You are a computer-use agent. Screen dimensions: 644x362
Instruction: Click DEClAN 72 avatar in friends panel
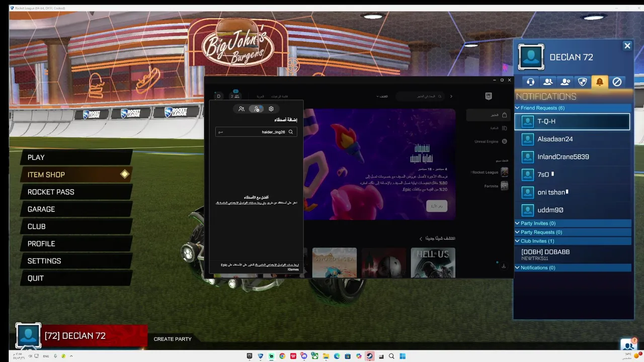pos(531,57)
